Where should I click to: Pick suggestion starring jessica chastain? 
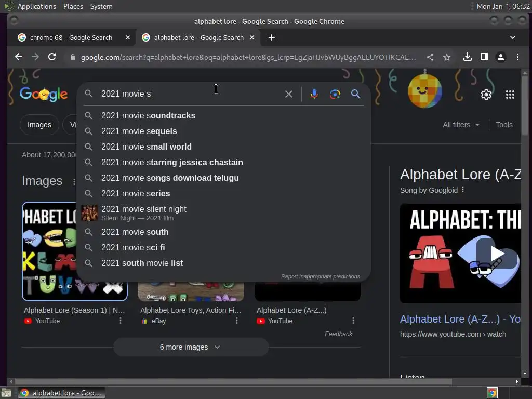[x=224, y=163]
